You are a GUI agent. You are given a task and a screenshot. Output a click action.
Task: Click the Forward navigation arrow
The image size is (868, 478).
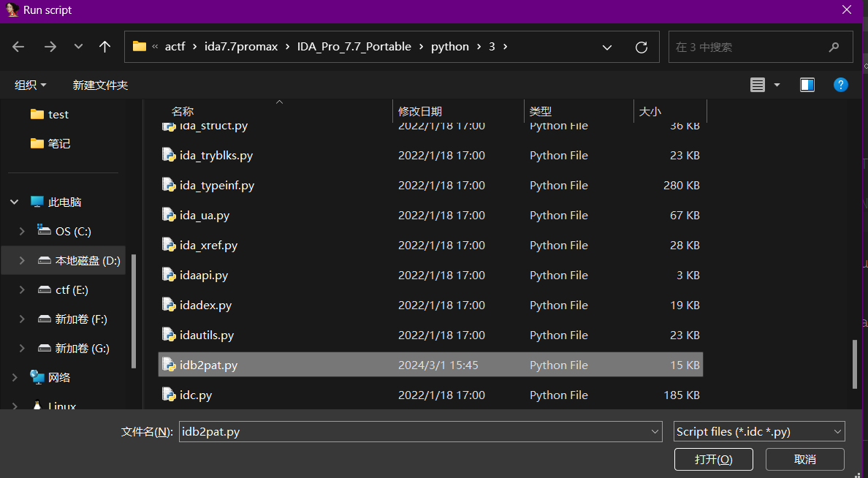pos(50,47)
